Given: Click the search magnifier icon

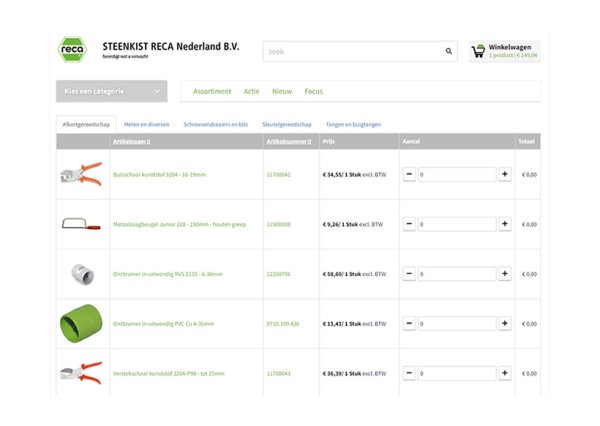Looking at the screenshot, I should (x=448, y=51).
